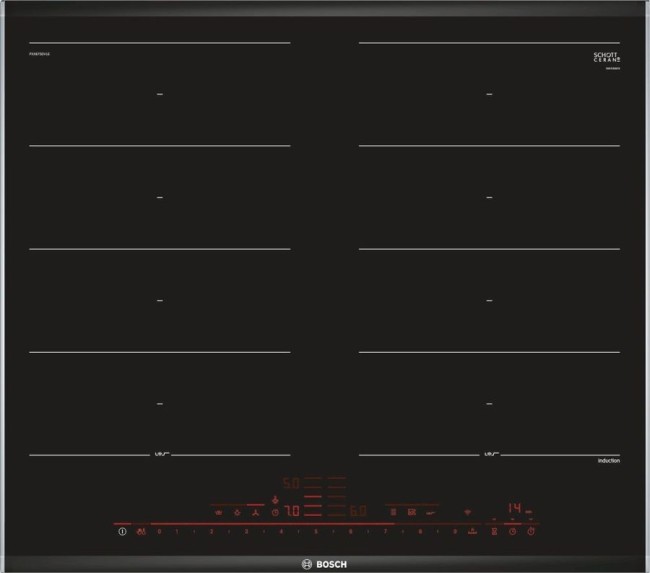Select the 6.0 cooking zone display
This screenshot has width=650, height=573.
[358, 511]
